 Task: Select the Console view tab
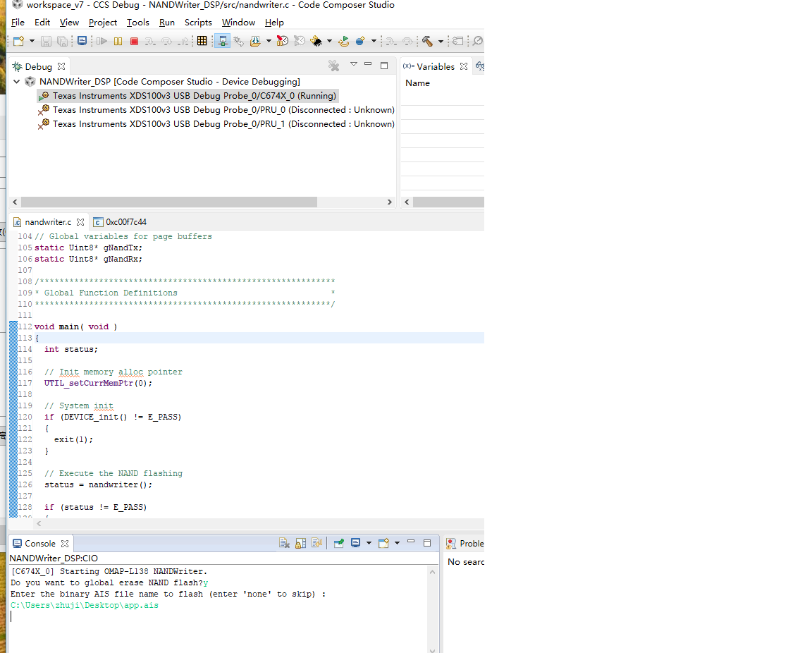coord(40,544)
